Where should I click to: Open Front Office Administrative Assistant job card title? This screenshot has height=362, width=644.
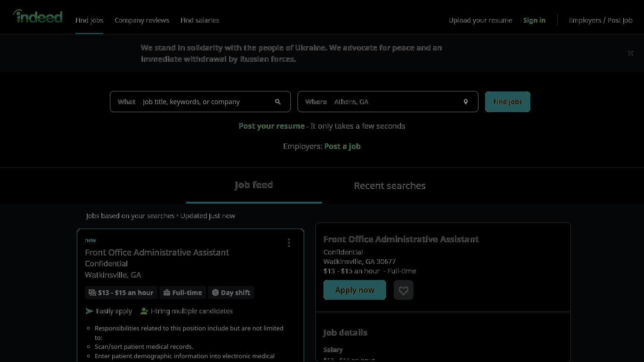tap(157, 253)
